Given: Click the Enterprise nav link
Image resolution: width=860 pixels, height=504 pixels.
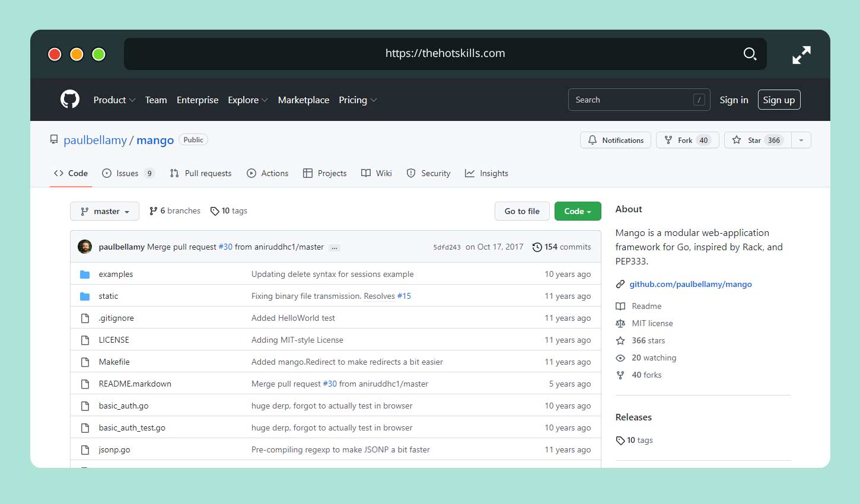Looking at the screenshot, I should coord(198,100).
